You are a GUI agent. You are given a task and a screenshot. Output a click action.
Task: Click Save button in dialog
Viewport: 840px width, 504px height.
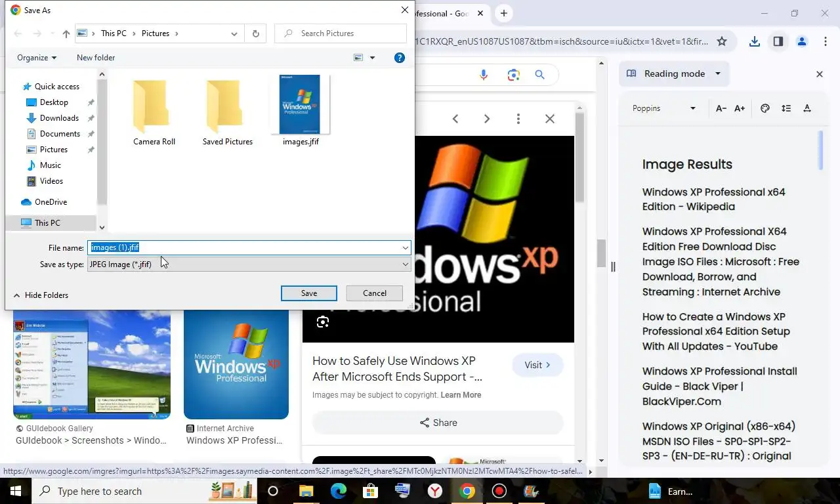(309, 293)
